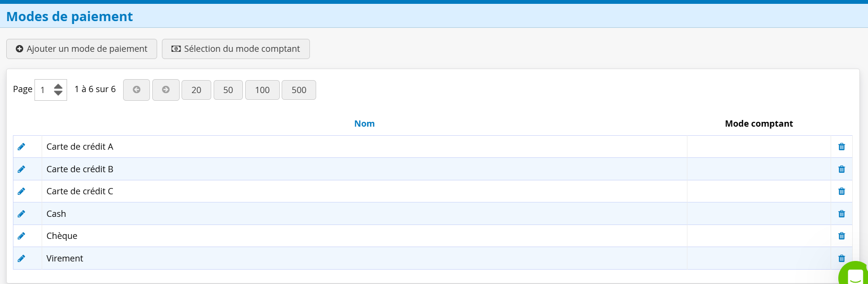This screenshot has width=868, height=284.
Task: Select the Carte de crédit B name
Action: click(80, 169)
